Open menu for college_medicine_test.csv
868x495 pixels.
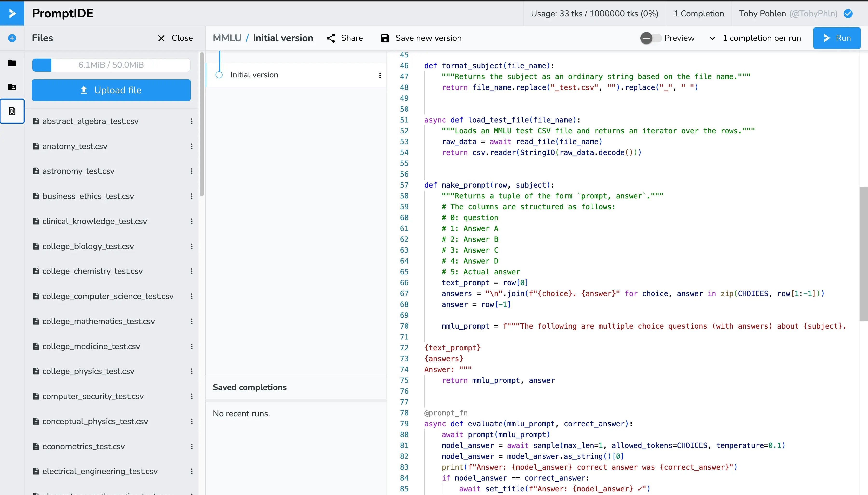[192, 346]
